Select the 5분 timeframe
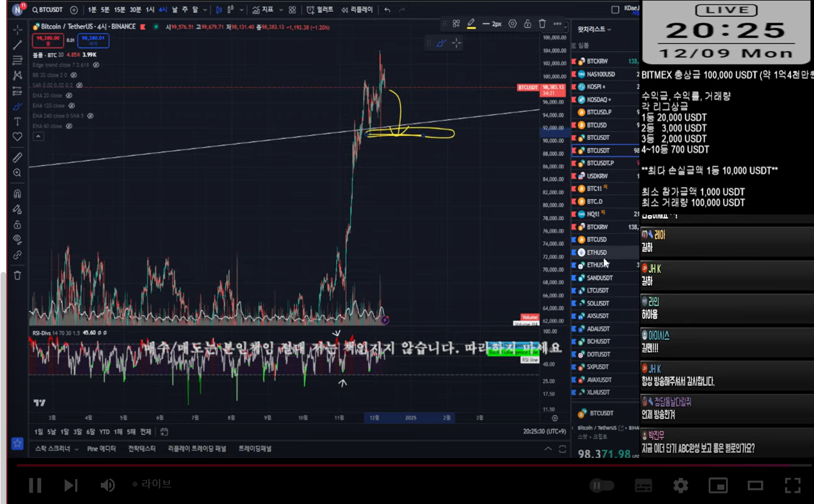The image size is (814, 504). [x=105, y=9]
